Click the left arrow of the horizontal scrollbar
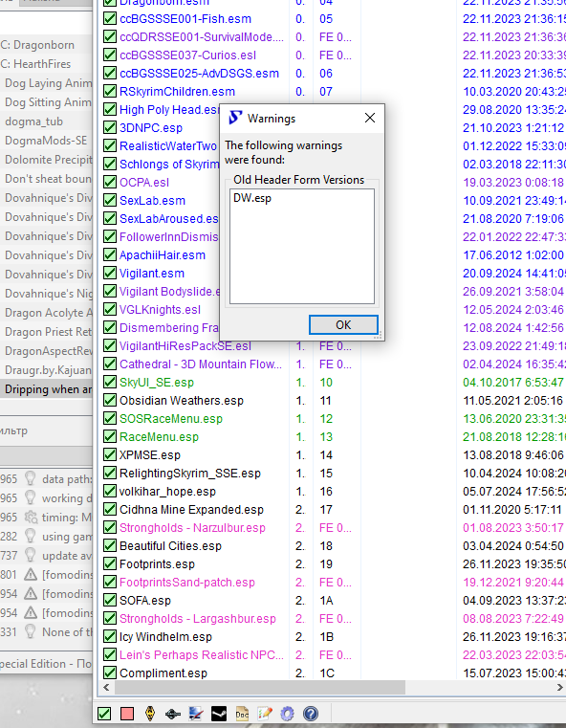566x728 pixels. pos(106,687)
